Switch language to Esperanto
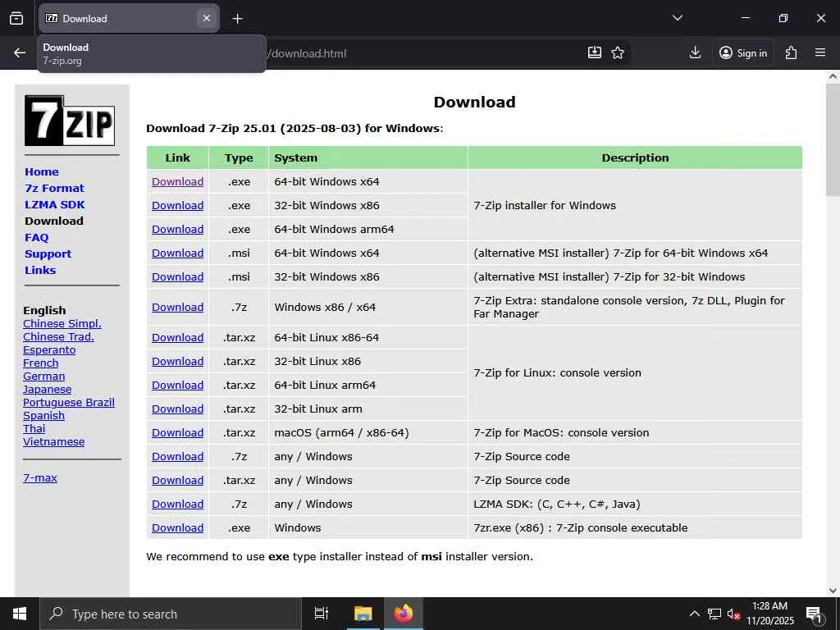The height and width of the screenshot is (630, 840). click(49, 349)
